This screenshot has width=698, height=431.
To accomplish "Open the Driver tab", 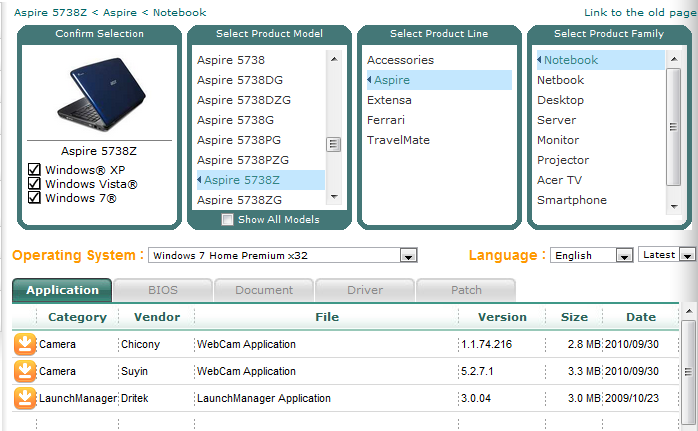I will coord(364,290).
